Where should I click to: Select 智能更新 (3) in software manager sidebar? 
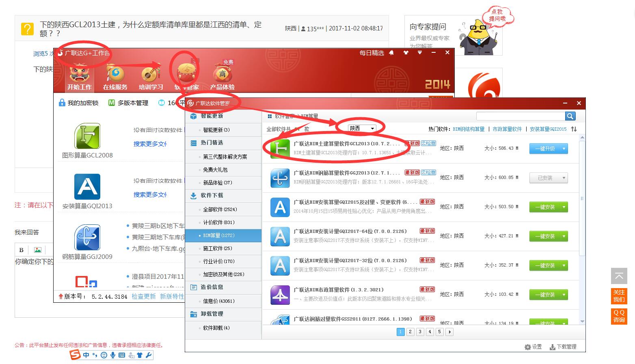click(x=223, y=130)
